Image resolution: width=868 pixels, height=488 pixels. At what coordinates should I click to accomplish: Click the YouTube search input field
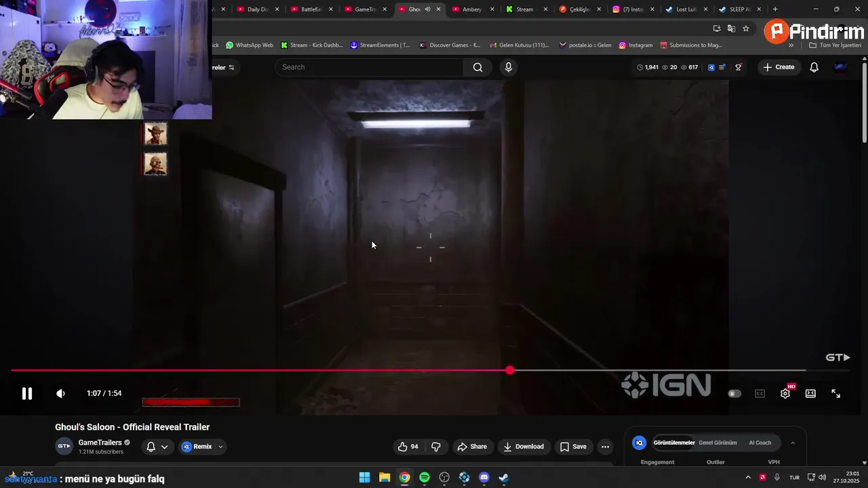(370, 67)
